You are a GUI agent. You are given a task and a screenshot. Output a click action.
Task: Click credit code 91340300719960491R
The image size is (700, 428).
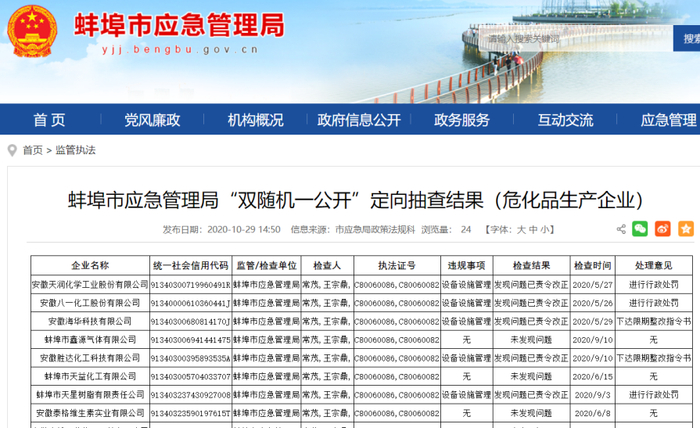191,284
